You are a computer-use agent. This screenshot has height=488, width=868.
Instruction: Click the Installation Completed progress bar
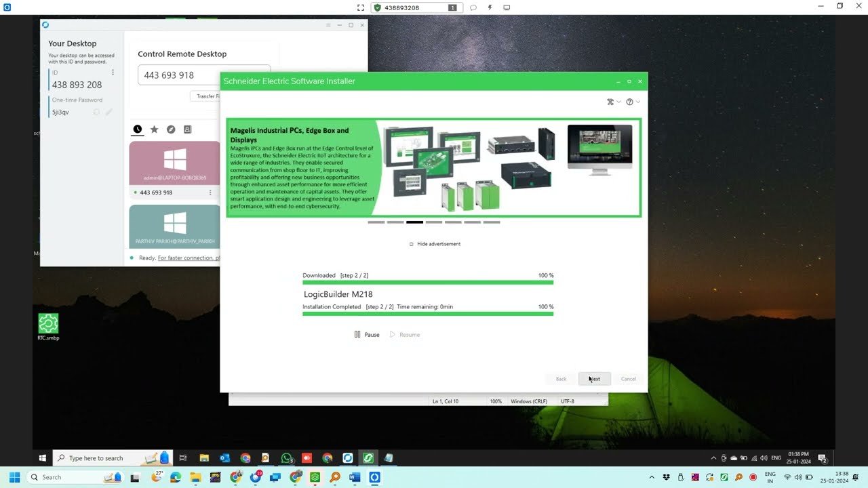tap(428, 313)
